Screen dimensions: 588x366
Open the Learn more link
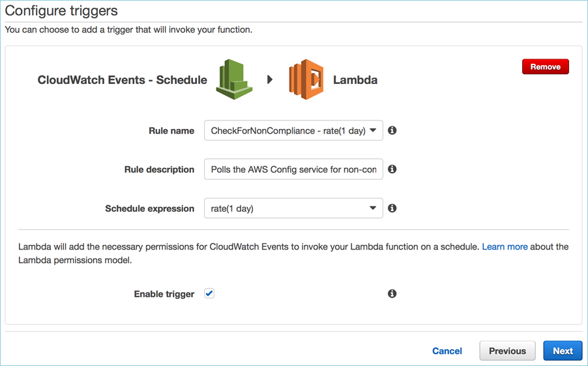point(505,247)
